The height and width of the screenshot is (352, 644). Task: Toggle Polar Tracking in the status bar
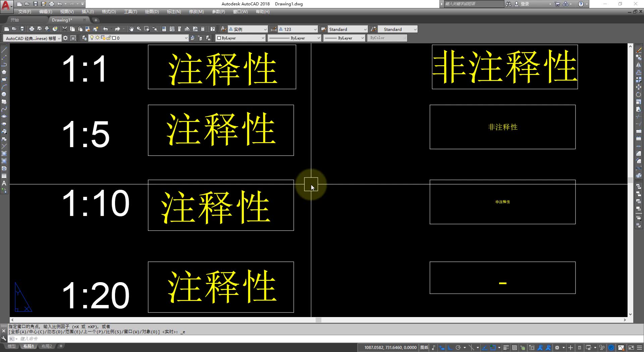(458, 347)
